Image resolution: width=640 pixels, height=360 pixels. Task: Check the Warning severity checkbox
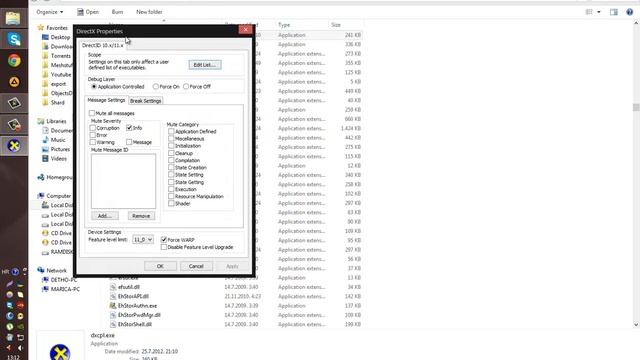(93, 142)
